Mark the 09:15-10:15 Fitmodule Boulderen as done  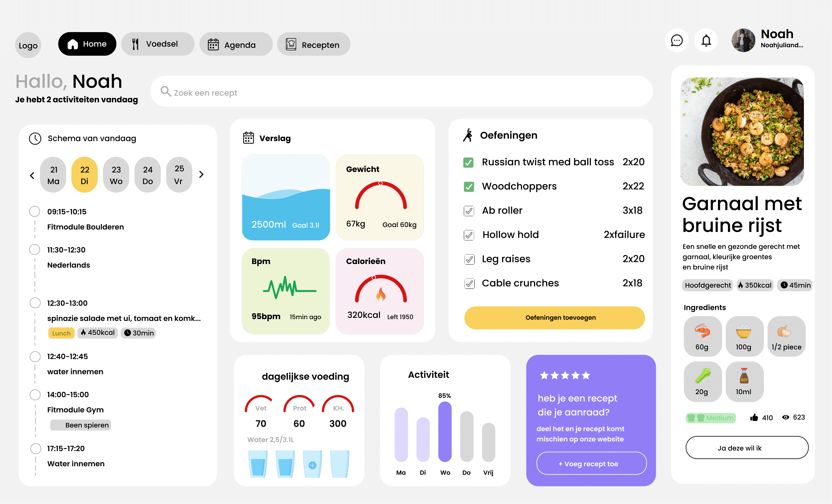tap(34, 211)
